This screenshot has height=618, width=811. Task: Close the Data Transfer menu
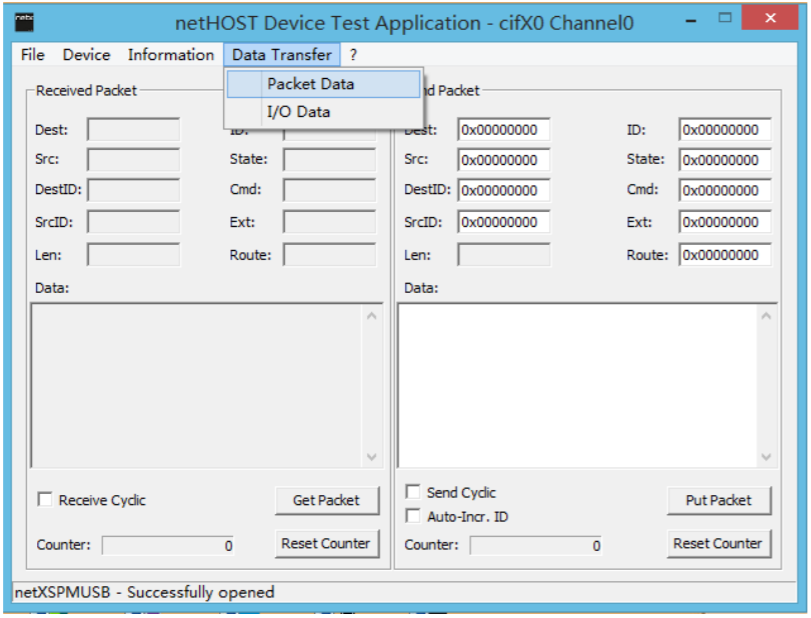pyautogui.click(x=282, y=55)
